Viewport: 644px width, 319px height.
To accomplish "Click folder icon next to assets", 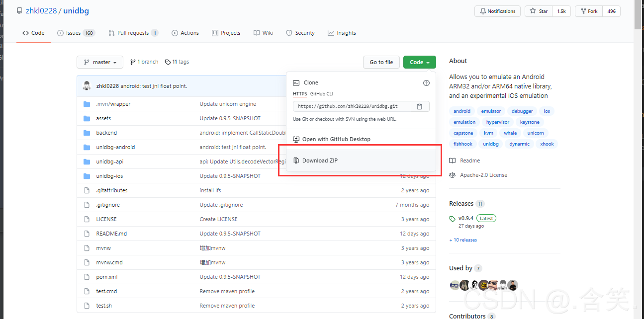I will click(x=87, y=118).
